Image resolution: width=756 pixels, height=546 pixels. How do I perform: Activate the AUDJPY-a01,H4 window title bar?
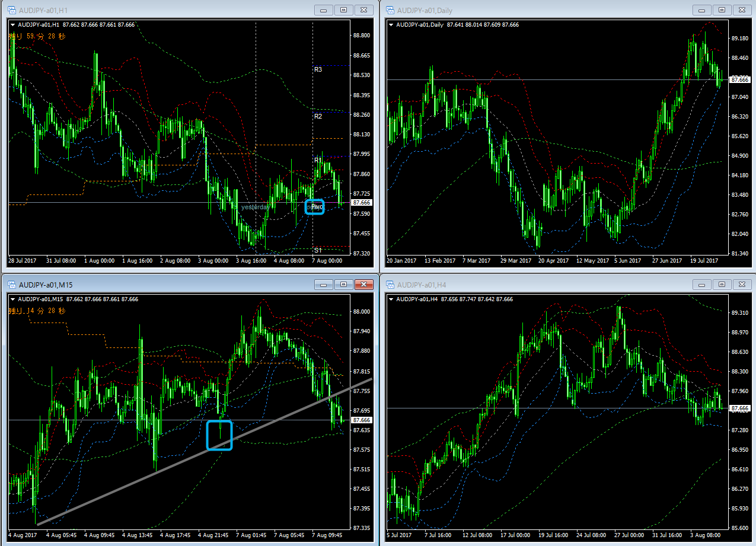coord(534,285)
